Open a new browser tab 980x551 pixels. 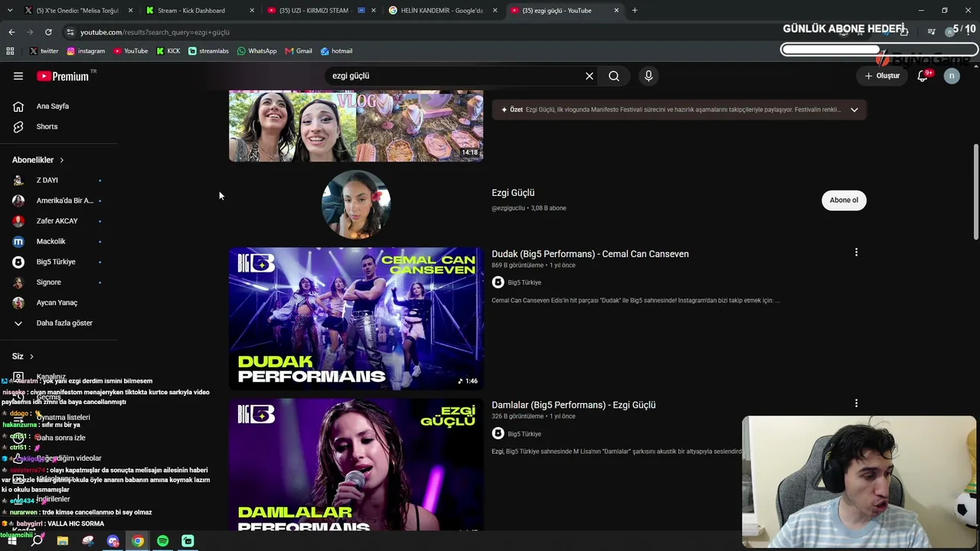click(x=635, y=11)
